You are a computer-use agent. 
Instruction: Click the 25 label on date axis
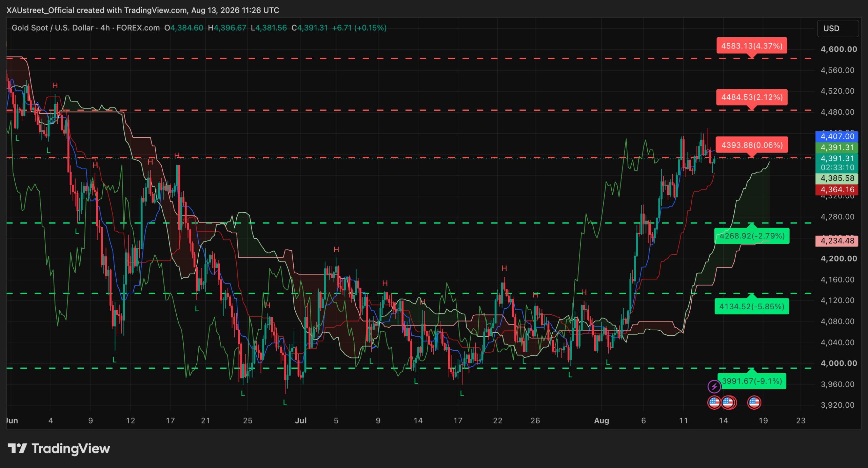pos(248,421)
